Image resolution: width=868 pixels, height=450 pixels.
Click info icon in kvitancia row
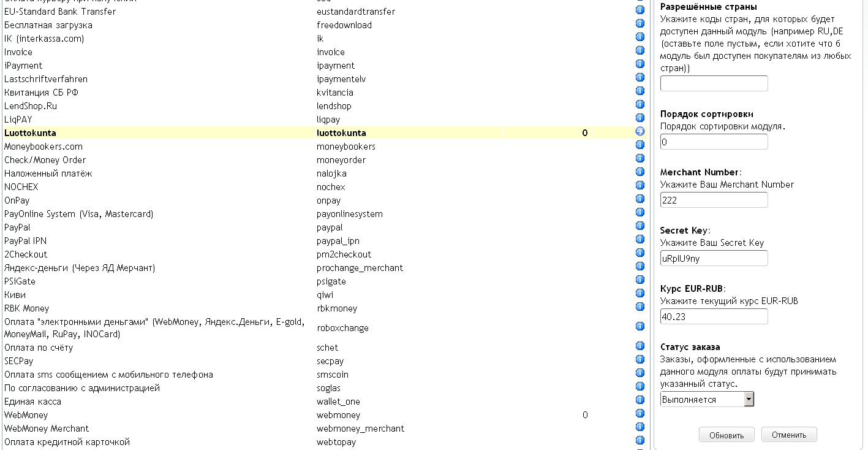[x=640, y=91]
